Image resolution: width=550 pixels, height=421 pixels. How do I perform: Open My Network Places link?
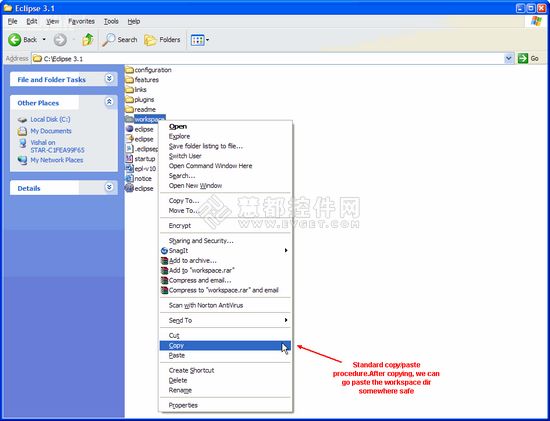[57, 160]
